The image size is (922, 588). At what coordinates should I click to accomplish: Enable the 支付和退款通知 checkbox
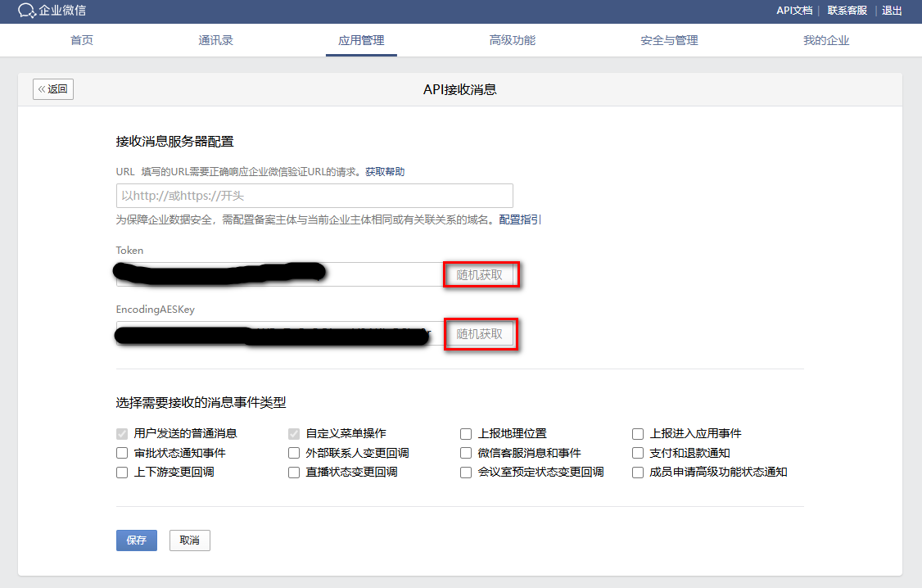click(637, 452)
